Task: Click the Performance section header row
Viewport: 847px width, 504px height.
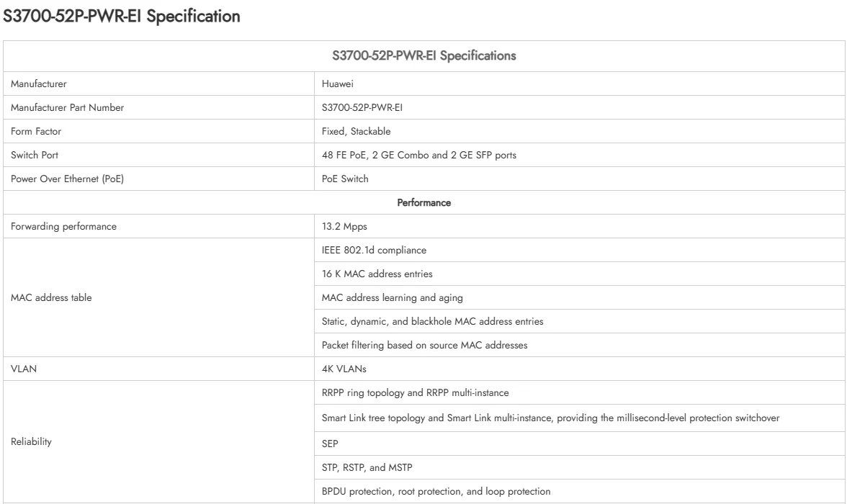Action: point(425,203)
